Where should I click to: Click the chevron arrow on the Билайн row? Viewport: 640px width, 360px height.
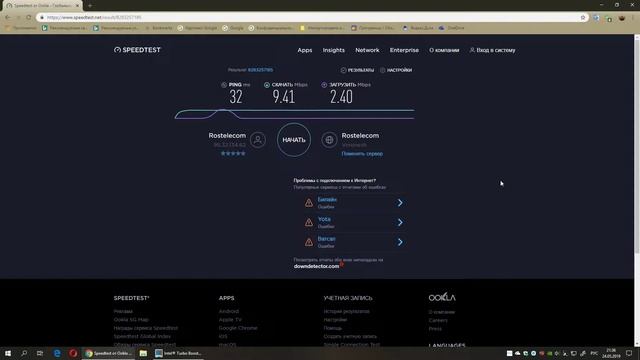pos(400,202)
